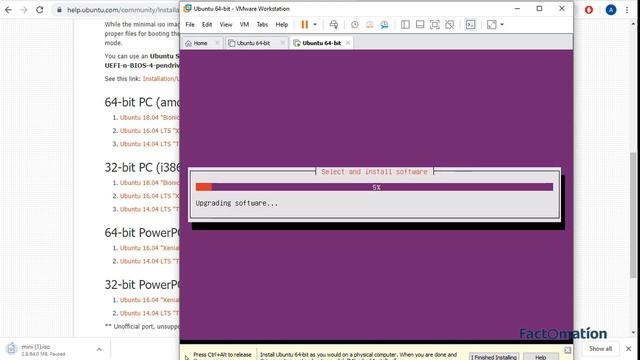The height and width of the screenshot is (360, 640).
Task: Go forward in the browser
Action: [24, 10]
